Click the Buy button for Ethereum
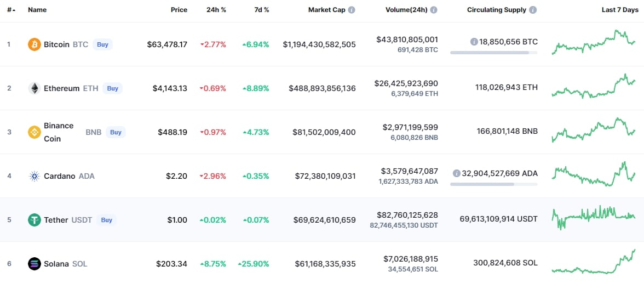The width and height of the screenshot is (644, 283). 113,88
